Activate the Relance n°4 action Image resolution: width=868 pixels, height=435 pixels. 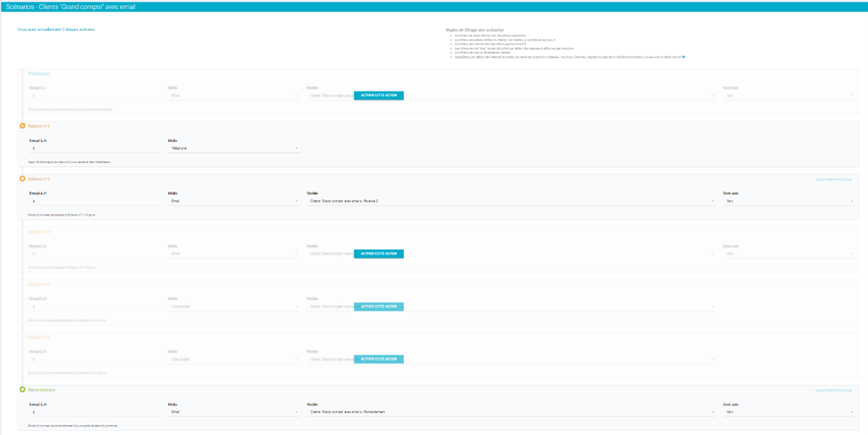click(x=378, y=306)
